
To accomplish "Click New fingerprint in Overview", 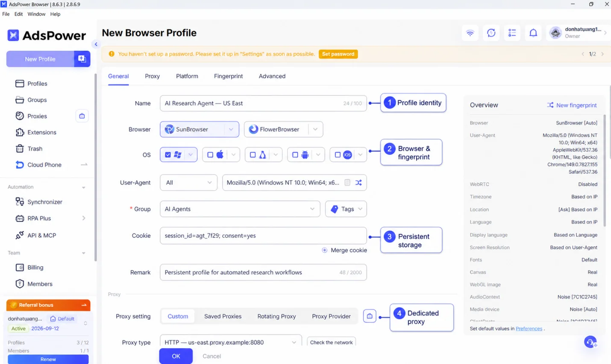I will coord(572,105).
